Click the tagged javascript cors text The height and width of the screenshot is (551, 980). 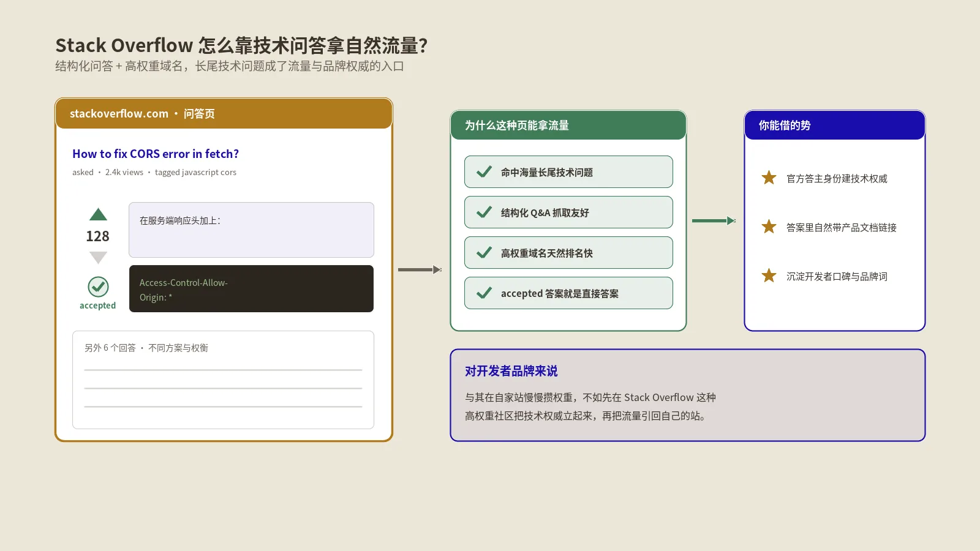195,173
